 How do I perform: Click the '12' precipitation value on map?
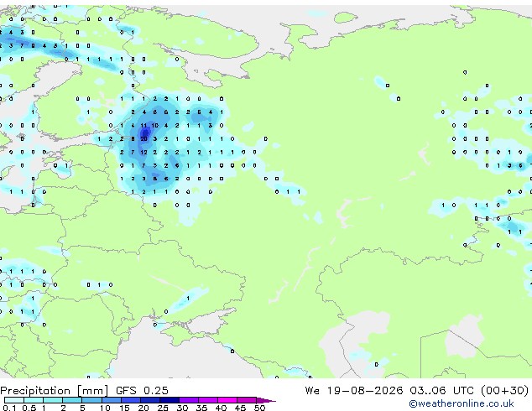(143, 153)
